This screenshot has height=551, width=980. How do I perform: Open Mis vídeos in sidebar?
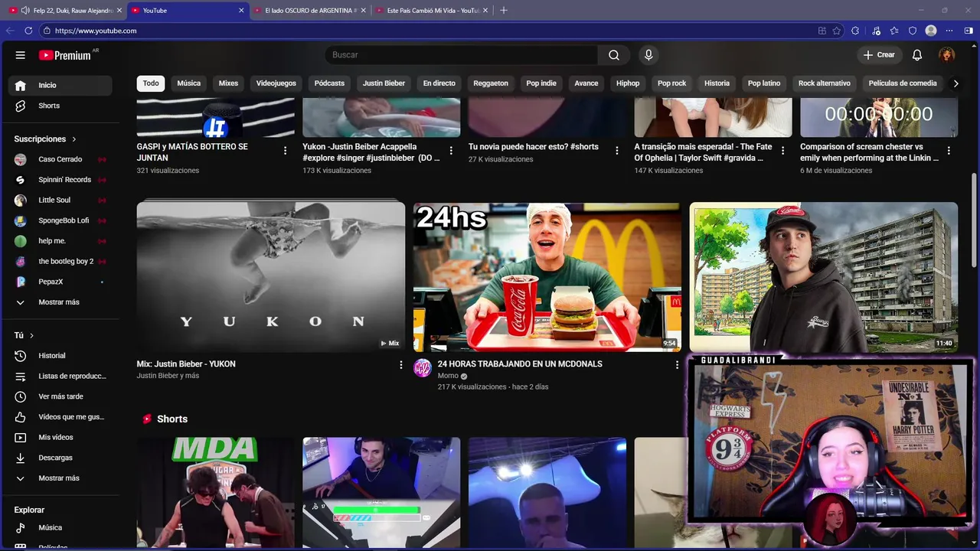click(x=60, y=438)
